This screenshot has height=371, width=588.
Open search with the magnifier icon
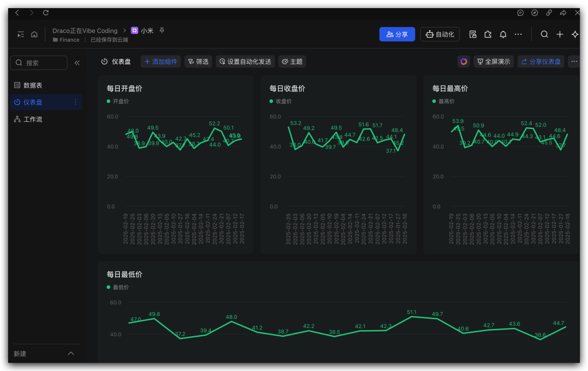[x=544, y=34]
